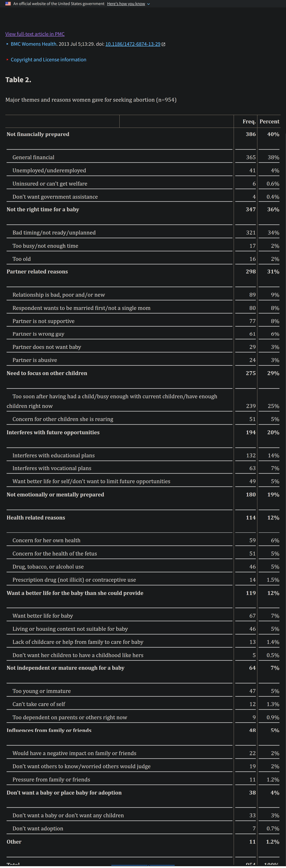Screen dimensions: 286x868
Task: Click the US flag icon
Action: coord(8,4)
